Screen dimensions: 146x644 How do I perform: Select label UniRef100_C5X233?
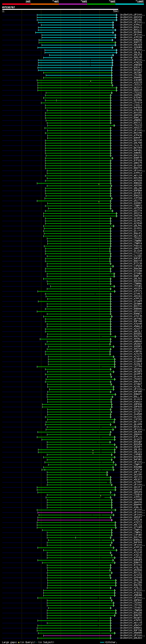click(x=131, y=125)
